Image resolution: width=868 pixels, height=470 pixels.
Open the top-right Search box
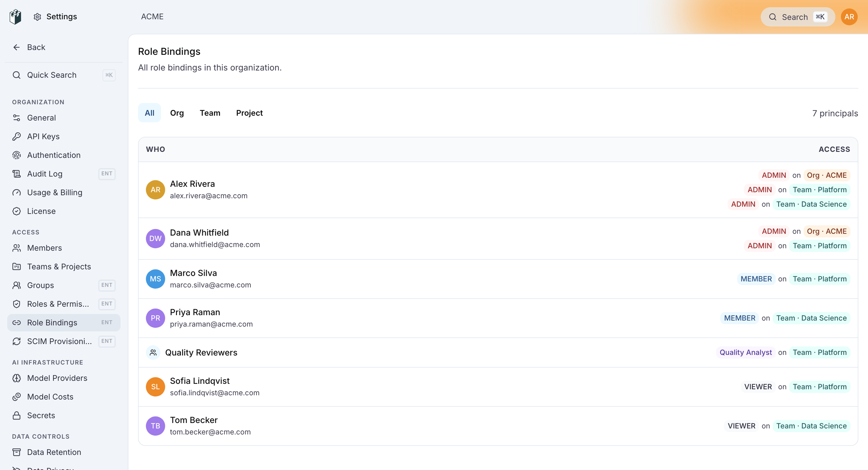tap(797, 17)
